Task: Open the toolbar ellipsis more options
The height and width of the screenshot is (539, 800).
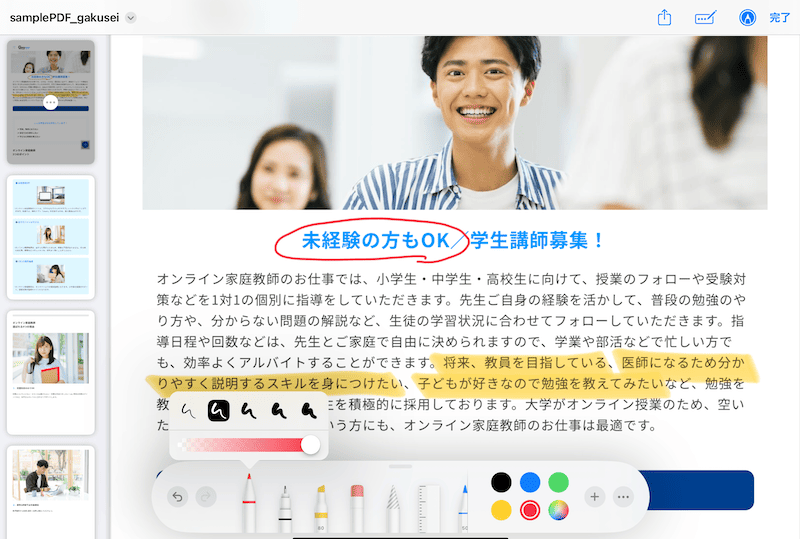Action: [625, 497]
